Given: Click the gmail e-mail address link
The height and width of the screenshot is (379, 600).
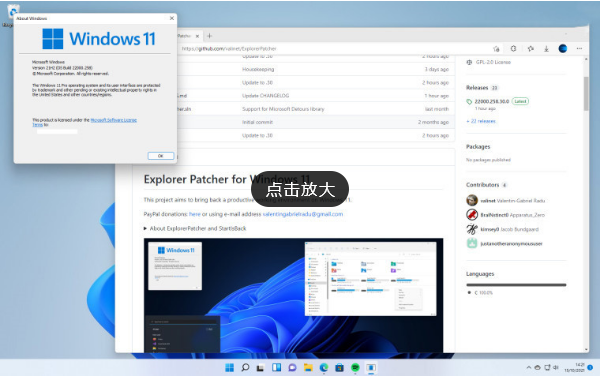Looking at the screenshot, I should point(303,214).
